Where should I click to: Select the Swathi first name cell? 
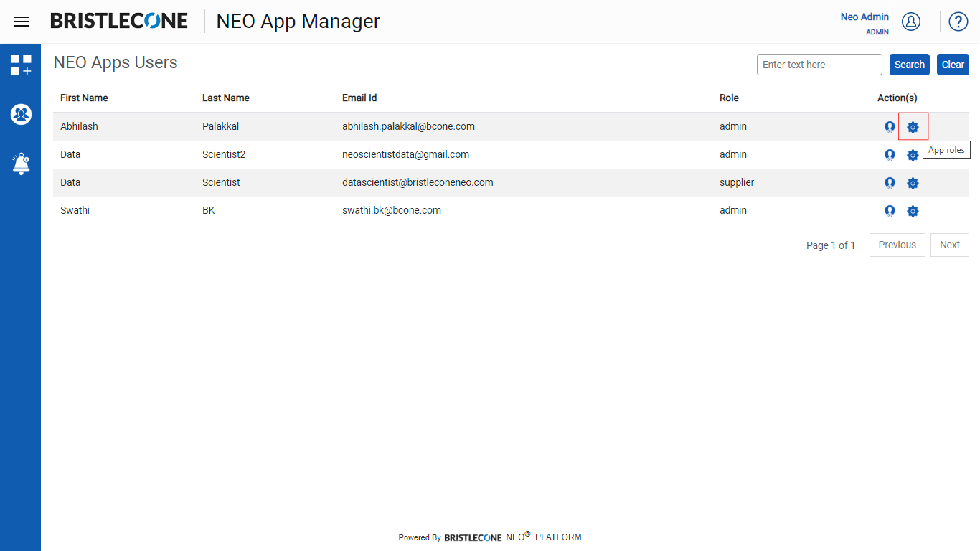coord(75,210)
